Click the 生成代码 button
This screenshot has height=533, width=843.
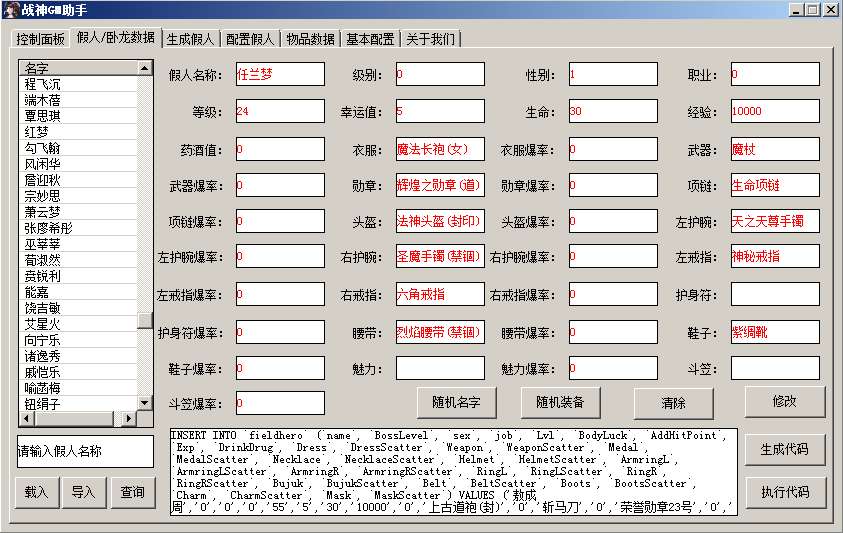point(785,449)
